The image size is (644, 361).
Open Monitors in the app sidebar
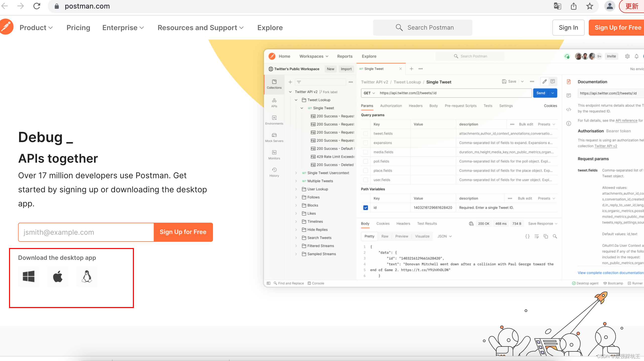point(274,155)
